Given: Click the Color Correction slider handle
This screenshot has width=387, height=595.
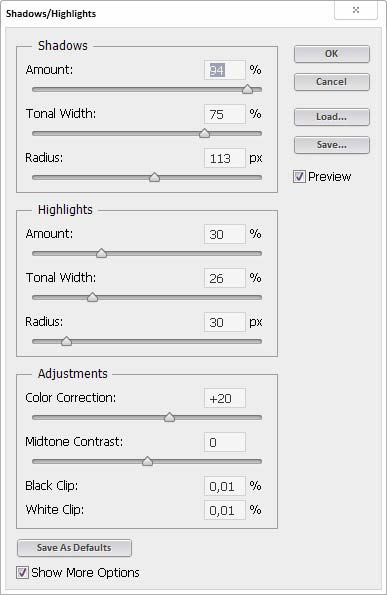Looking at the screenshot, I should (x=169, y=417).
